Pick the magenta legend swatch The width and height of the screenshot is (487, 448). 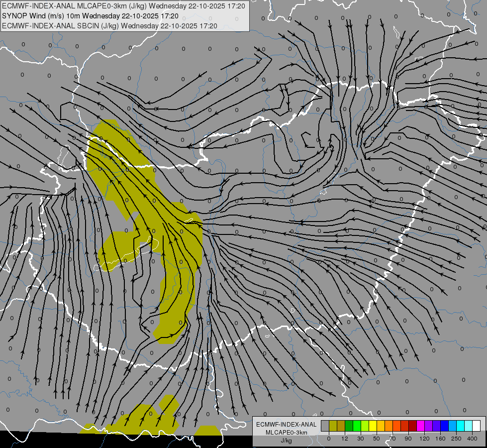click(420, 426)
